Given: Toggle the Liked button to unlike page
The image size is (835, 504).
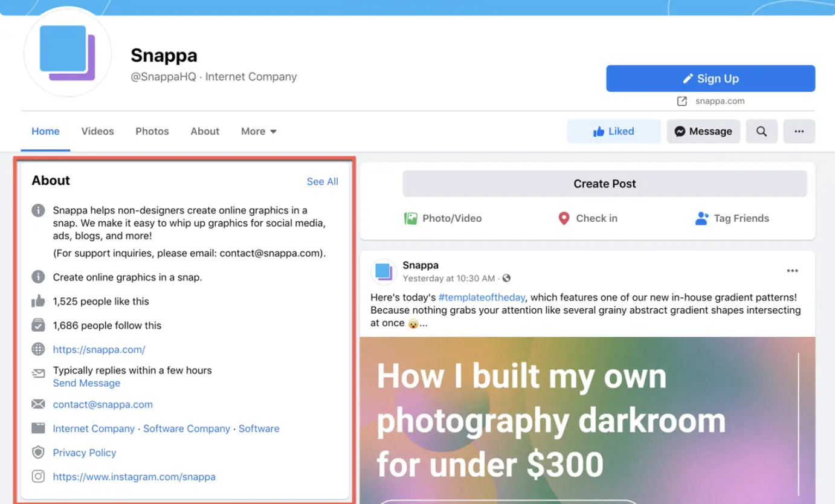Looking at the screenshot, I should point(613,131).
